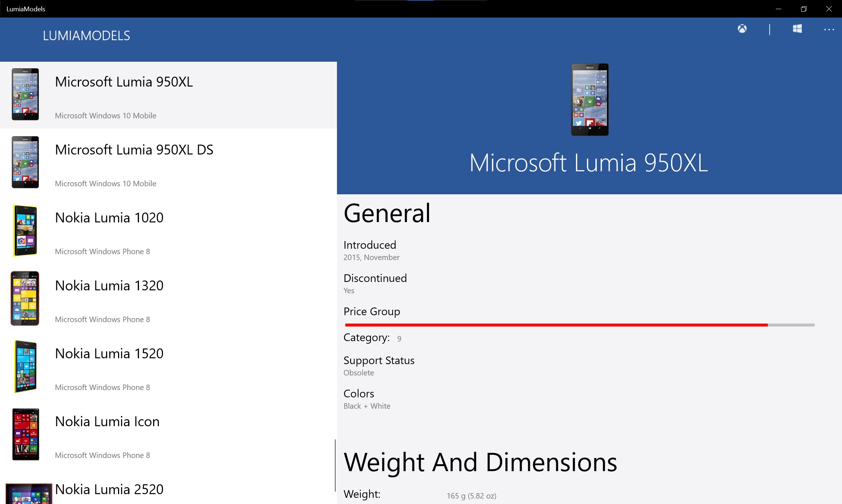Click the Microsoft Lumia 950XL detail title
The image size is (842, 504).
(x=589, y=163)
